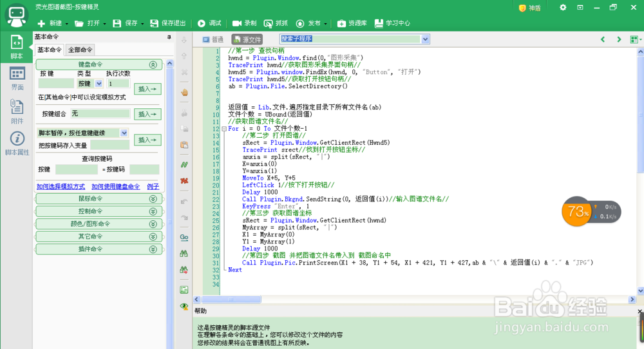Viewport: 644px width, 349px height.
Task: Collapse the 键盘命令 section
Action: pyautogui.click(x=153, y=64)
